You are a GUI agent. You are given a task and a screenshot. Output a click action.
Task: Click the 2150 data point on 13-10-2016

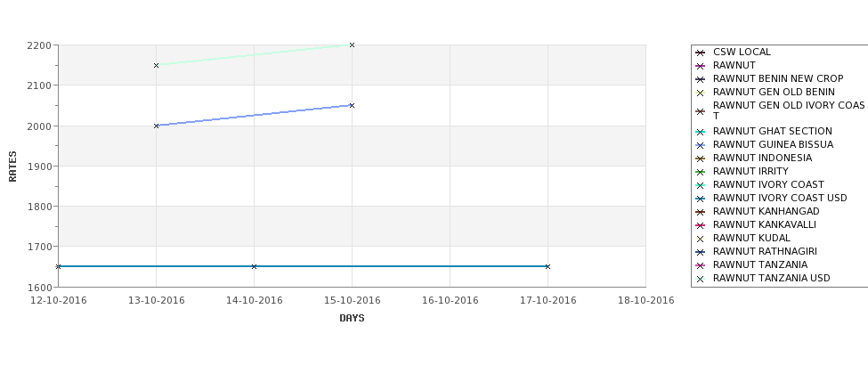coord(156,65)
